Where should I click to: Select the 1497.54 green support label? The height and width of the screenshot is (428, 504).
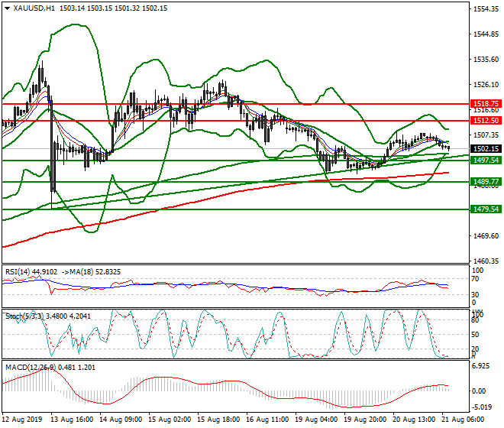[x=486, y=160]
